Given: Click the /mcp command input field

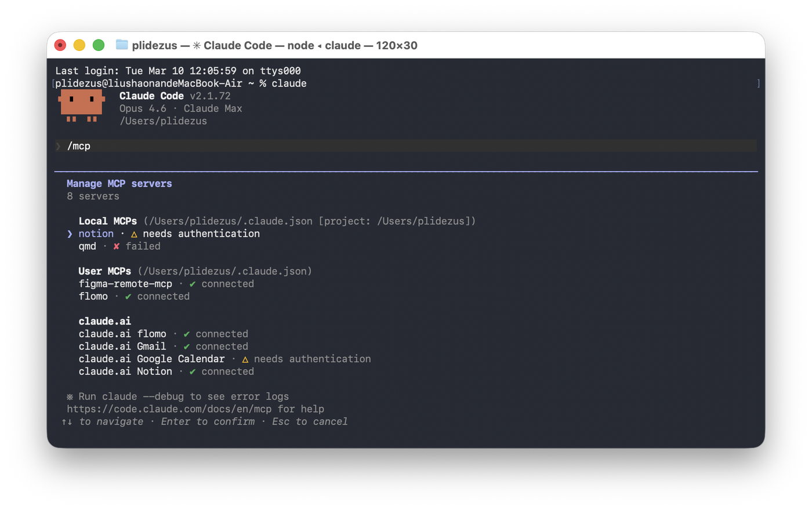Looking at the screenshot, I should [x=406, y=146].
